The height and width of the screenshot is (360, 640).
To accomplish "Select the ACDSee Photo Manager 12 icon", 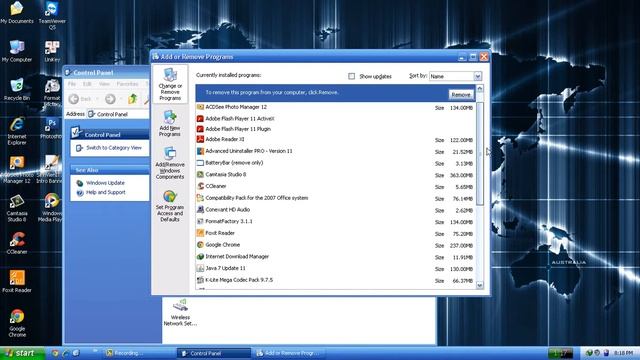I will 200,107.
